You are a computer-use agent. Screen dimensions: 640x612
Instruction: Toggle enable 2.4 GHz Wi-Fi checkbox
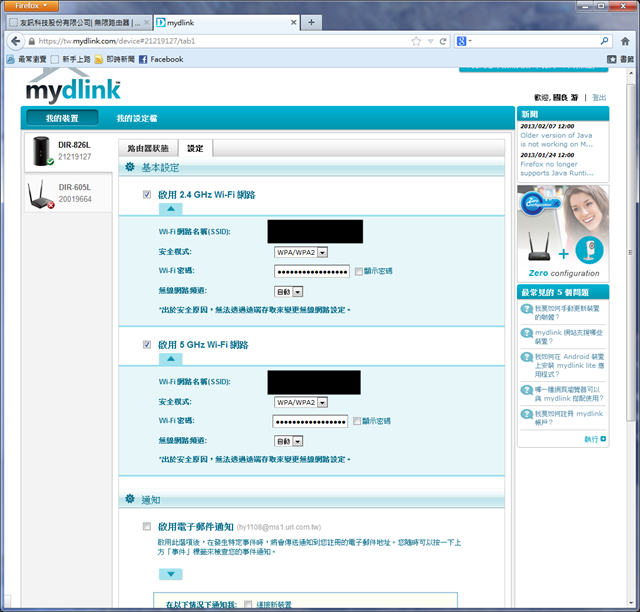coord(147,194)
